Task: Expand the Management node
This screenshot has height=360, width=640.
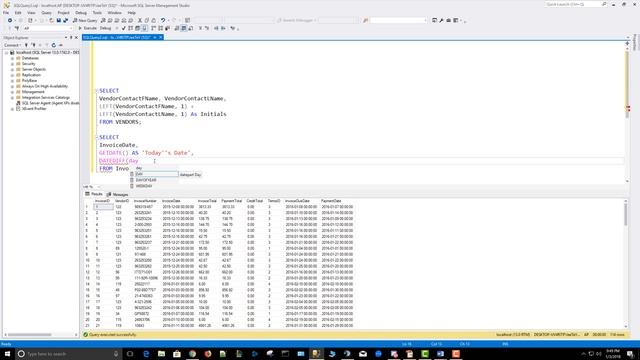Action: (x=12, y=92)
